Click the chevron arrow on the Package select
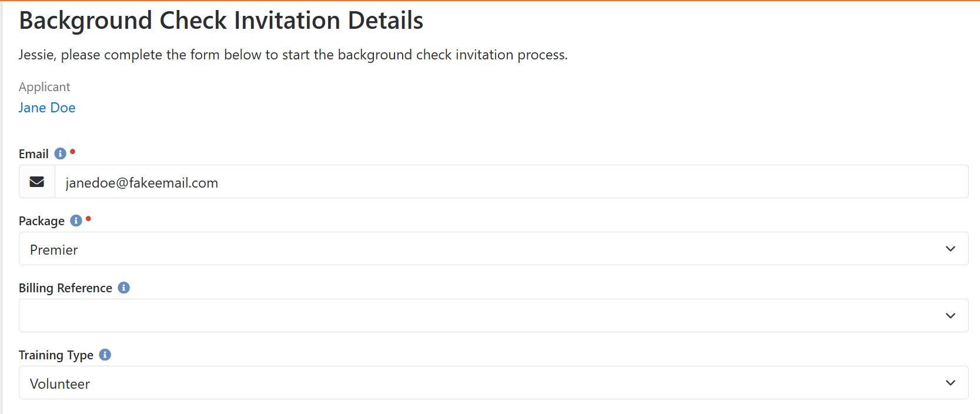This screenshot has width=980, height=414. 951,249
